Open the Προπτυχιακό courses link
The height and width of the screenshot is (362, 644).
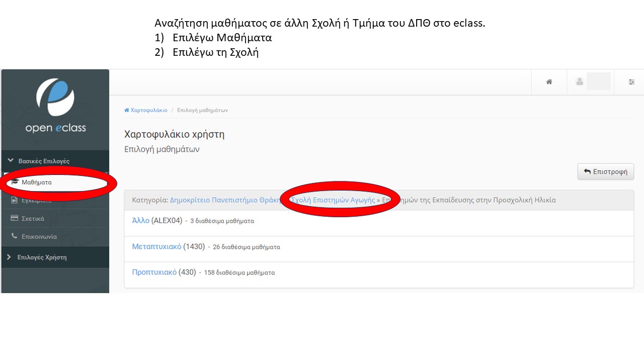pos(154,272)
